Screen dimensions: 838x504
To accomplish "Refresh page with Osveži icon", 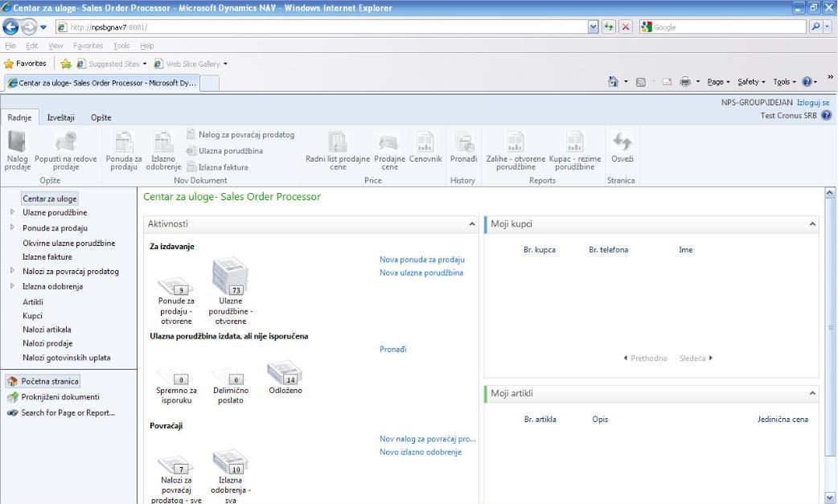I will [622, 147].
